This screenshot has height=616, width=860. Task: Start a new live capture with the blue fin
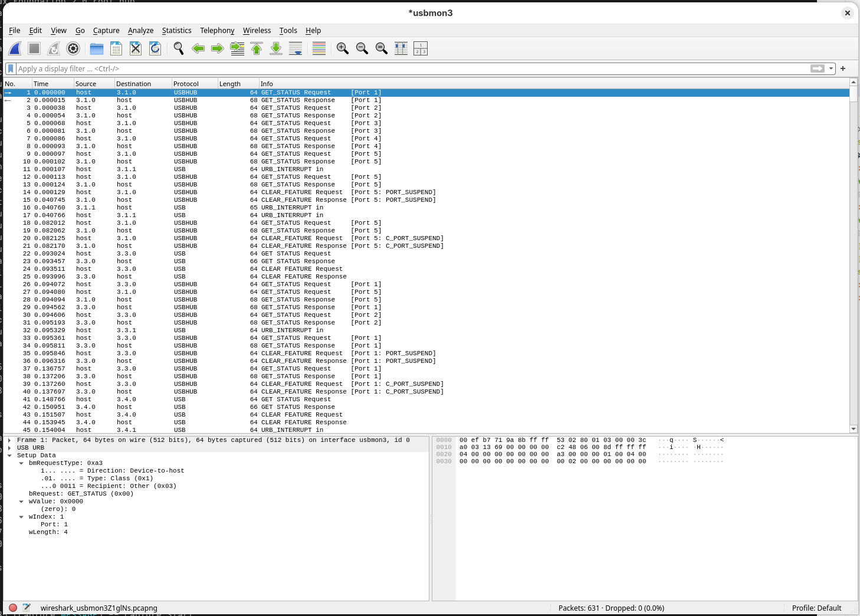[14, 48]
